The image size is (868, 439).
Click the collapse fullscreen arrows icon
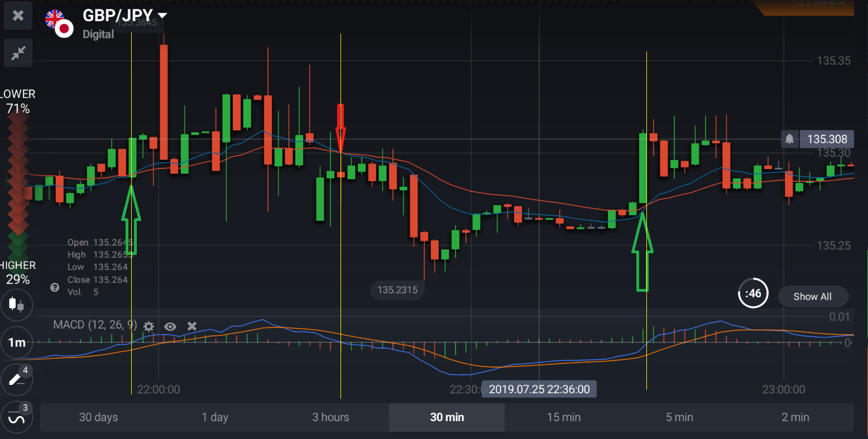pos(18,54)
